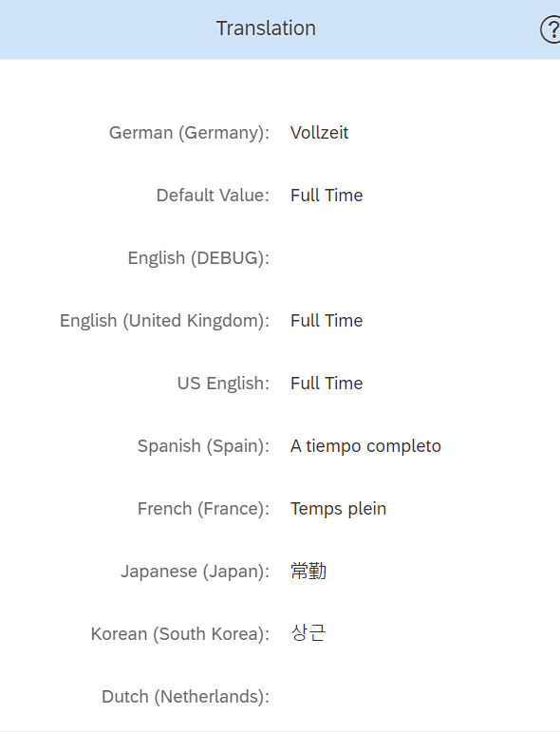Click the Korean (South Korea) label
This screenshot has width=560, height=732.
pos(180,634)
